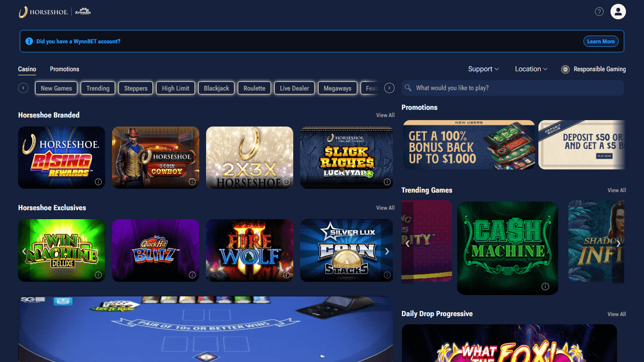Open the help question mark icon
The height and width of the screenshot is (362, 644).
599,12
